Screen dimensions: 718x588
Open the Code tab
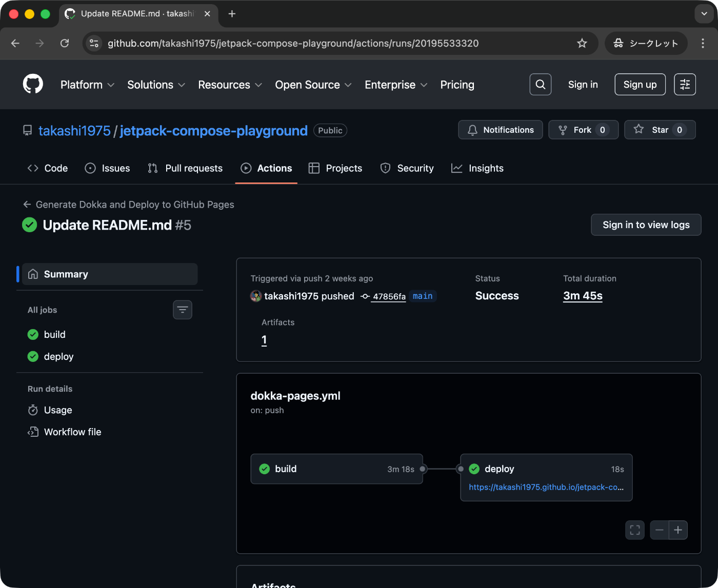(48, 168)
